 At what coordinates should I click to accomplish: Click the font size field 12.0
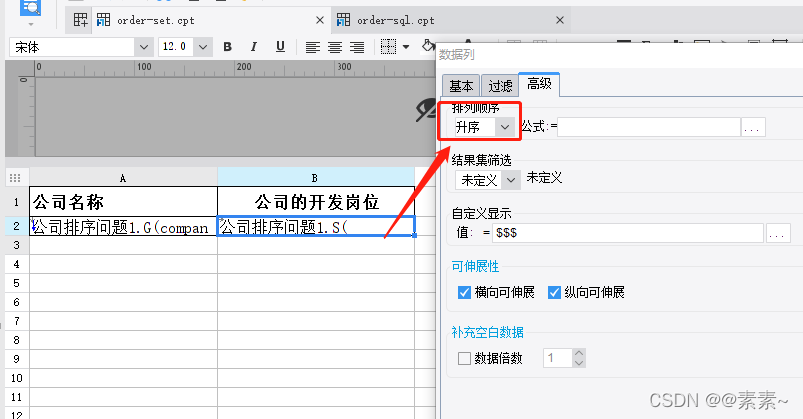pyautogui.click(x=177, y=47)
